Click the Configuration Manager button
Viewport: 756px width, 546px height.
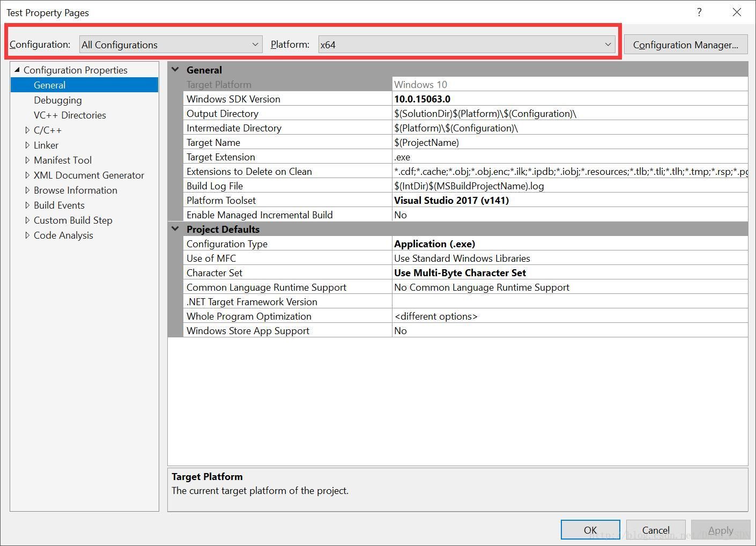pos(685,45)
